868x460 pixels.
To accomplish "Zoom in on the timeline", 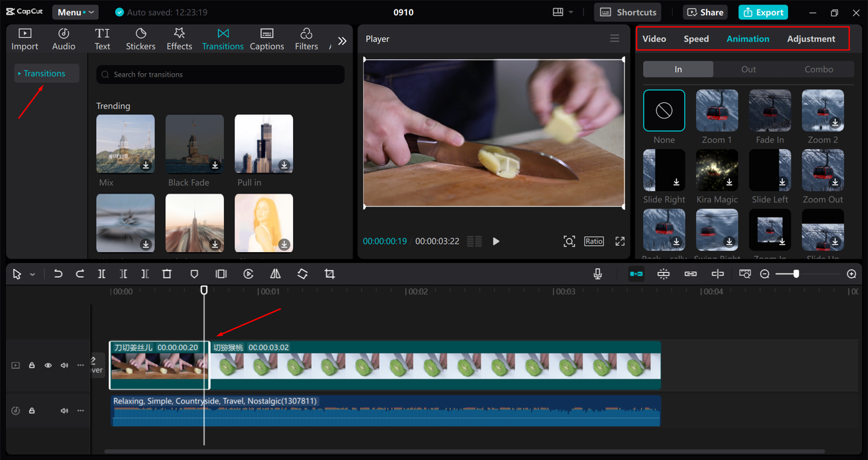I will 852,274.
